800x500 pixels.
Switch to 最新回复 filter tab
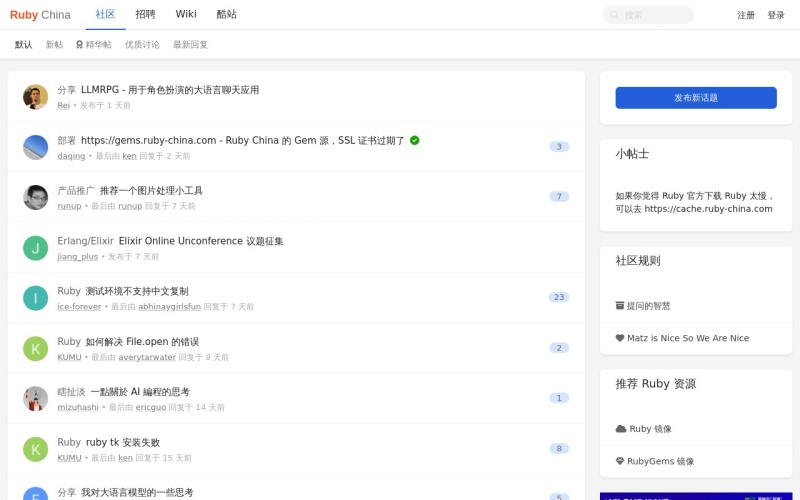190,44
